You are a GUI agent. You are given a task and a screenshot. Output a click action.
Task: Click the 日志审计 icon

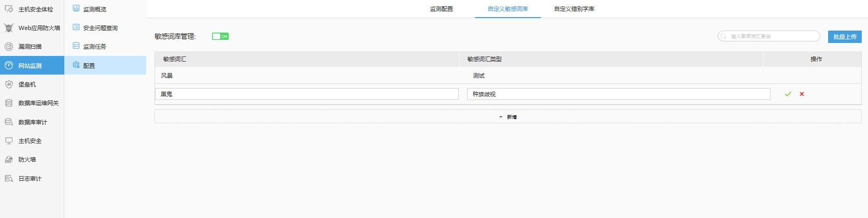tap(9, 179)
